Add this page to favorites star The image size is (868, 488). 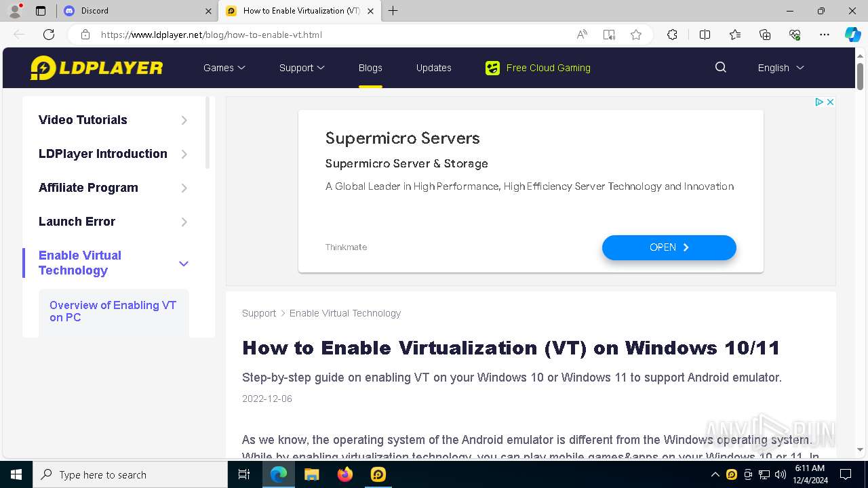[636, 35]
